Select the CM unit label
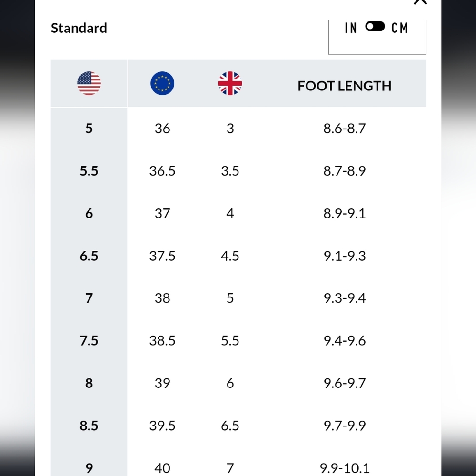Image resolution: width=476 pixels, height=476 pixels. click(400, 28)
